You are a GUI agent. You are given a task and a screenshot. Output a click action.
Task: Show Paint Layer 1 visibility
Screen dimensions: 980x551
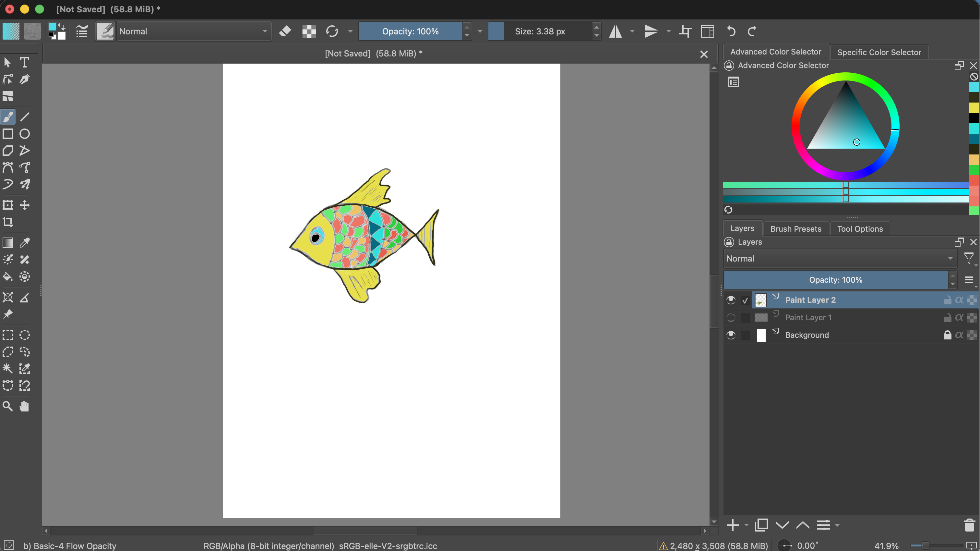click(731, 318)
